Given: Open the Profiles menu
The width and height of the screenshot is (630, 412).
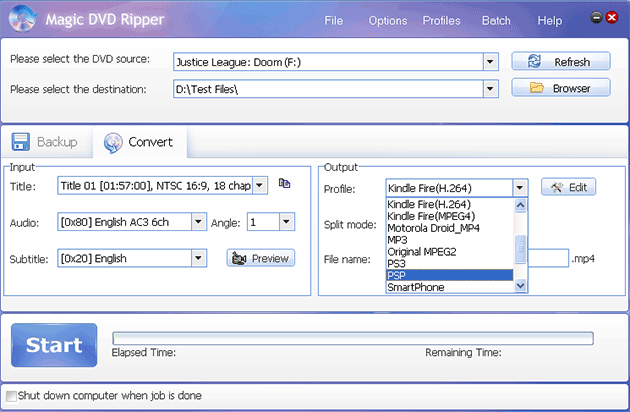Looking at the screenshot, I should pos(441,20).
